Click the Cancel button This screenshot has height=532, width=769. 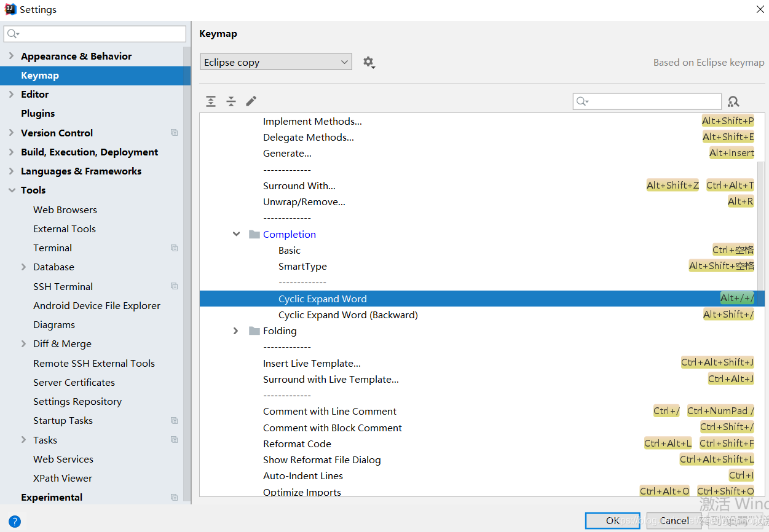tap(674, 521)
